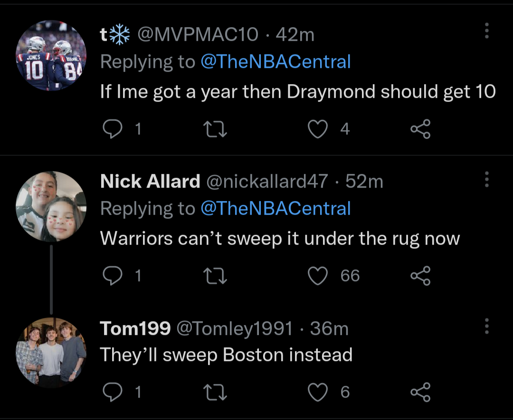Open more options for Tom199's tweet

coord(486,326)
